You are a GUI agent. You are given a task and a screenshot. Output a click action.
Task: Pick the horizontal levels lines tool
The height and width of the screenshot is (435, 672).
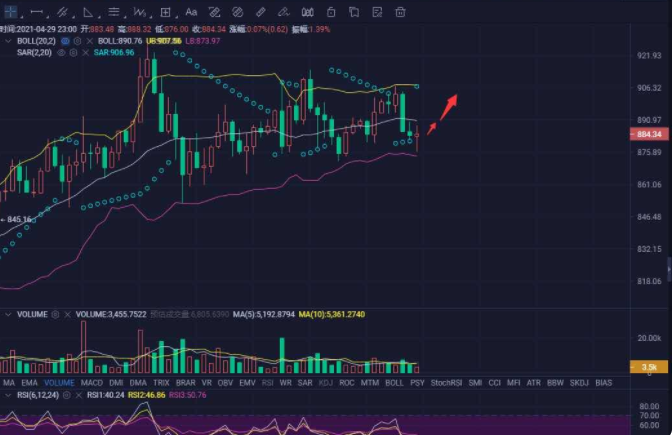pyautogui.click(x=114, y=12)
